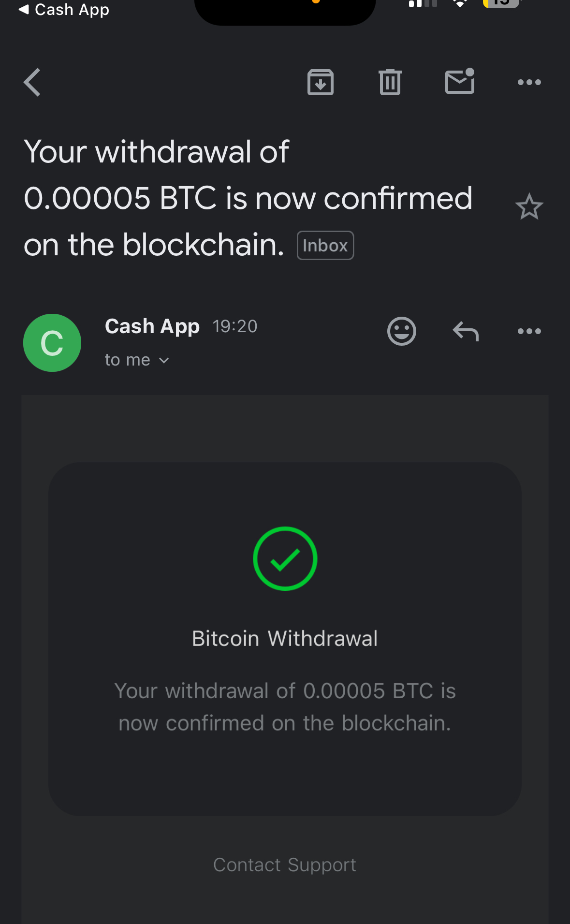Tap the Cash App sender avatar
Screen dimensions: 570x924
[52, 343]
